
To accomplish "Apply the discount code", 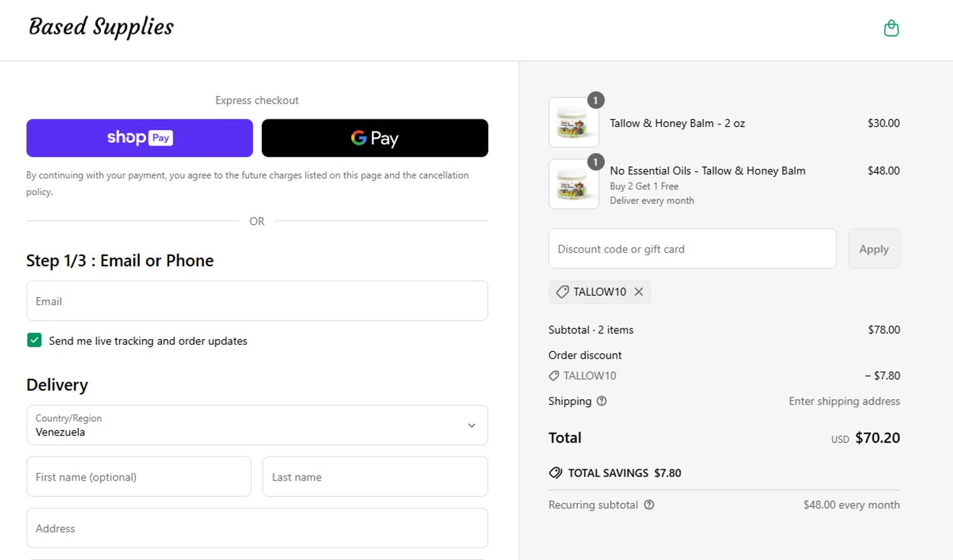I will (x=874, y=249).
